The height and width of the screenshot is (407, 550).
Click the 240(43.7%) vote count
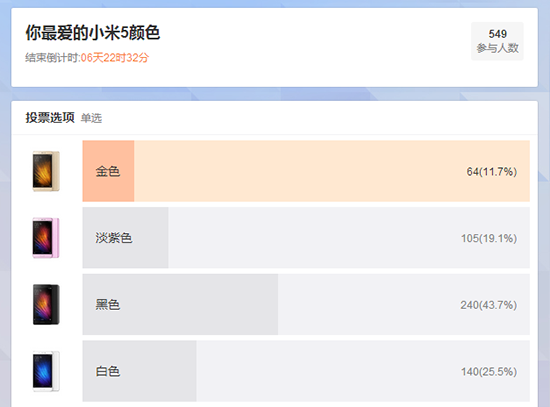tap(489, 305)
